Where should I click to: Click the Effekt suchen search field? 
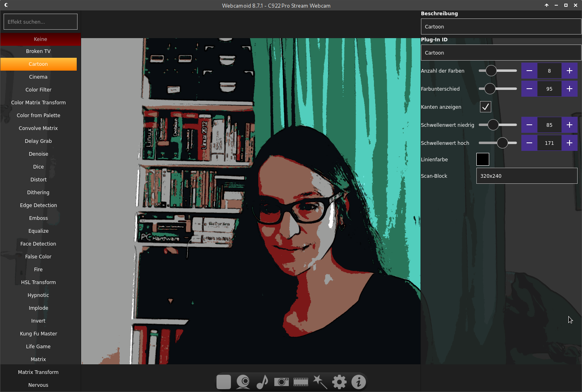click(x=41, y=22)
